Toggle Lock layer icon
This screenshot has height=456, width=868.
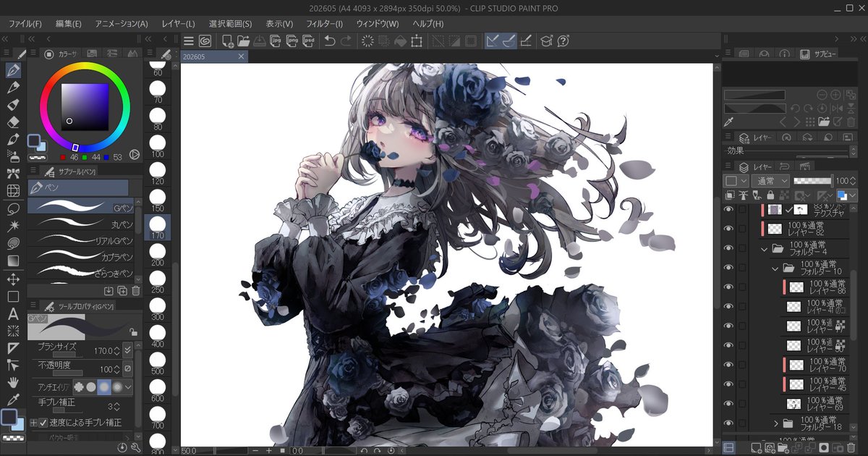(771, 196)
